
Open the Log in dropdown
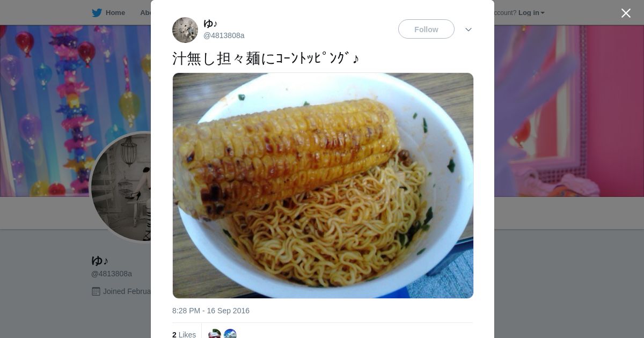click(x=531, y=13)
